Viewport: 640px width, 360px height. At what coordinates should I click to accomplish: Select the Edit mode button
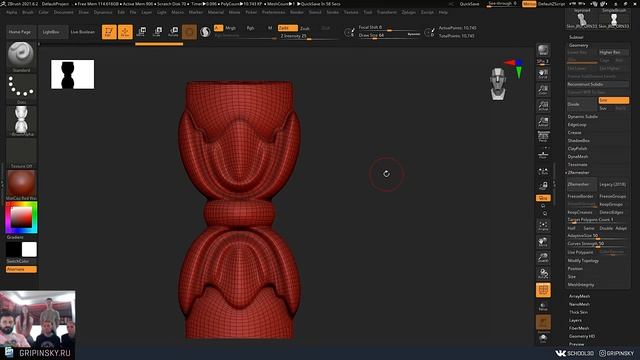[109, 32]
